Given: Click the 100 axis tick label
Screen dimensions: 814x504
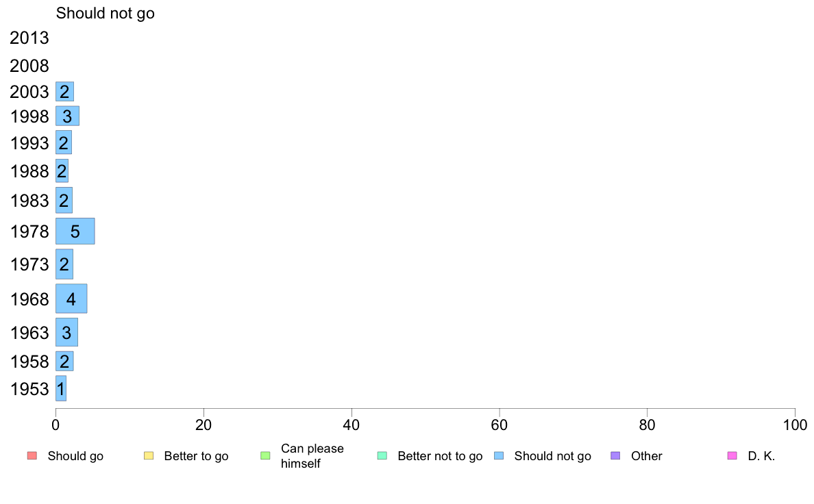Looking at the screenshot, I should [x=795, y=425].
